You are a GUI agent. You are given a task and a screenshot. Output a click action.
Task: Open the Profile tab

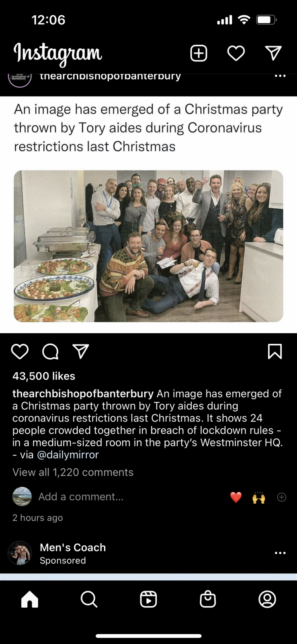[267, 599]
